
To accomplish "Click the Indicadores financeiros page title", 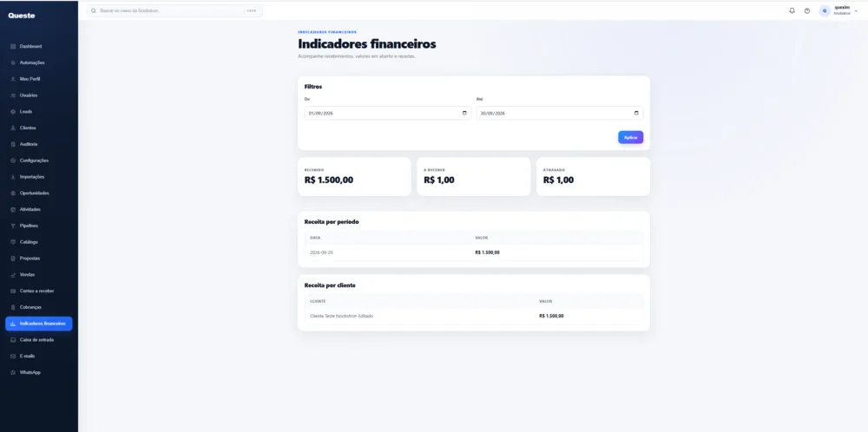I will click(x=367, y=43).
